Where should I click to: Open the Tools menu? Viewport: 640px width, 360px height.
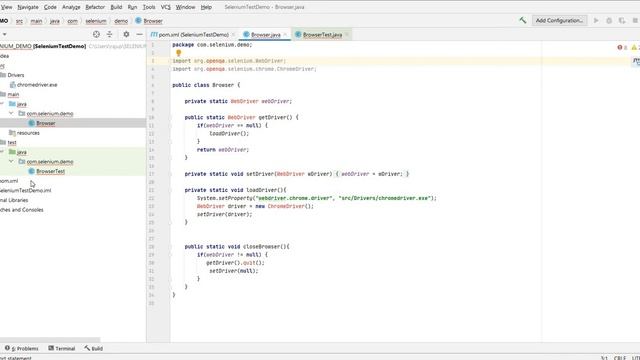pyautogui.click(x=149, y=7)
